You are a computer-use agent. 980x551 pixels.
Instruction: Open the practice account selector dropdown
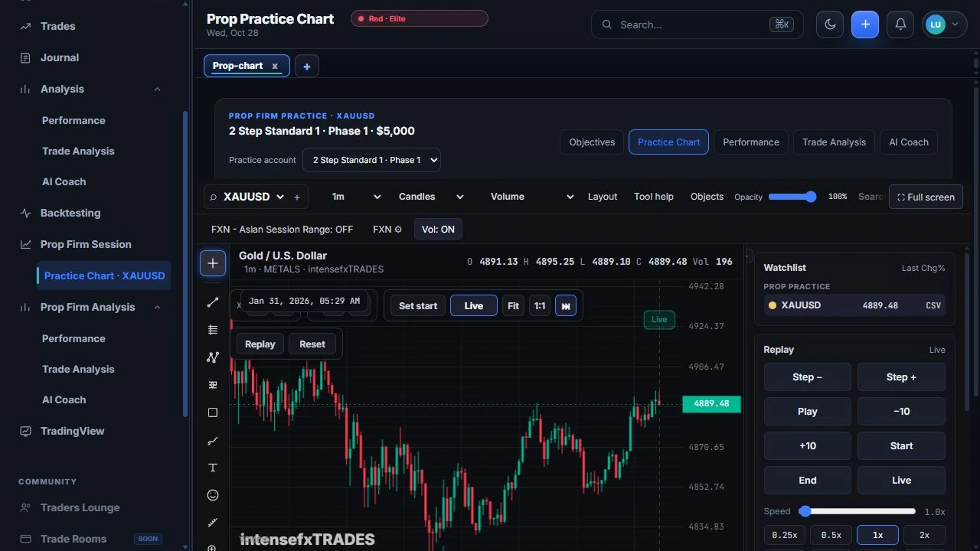pos(371,160)
